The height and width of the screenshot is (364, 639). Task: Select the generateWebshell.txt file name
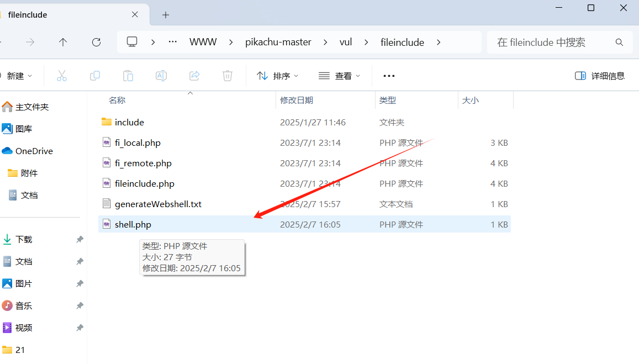tap(158, 204)
